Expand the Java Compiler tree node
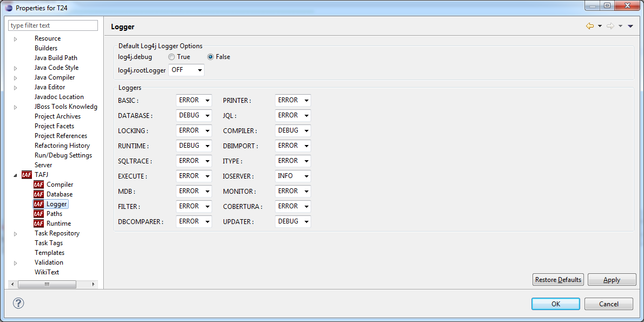The width and height of the screenshot is (644, 322). pyautogui.click(x=16, y=78)
